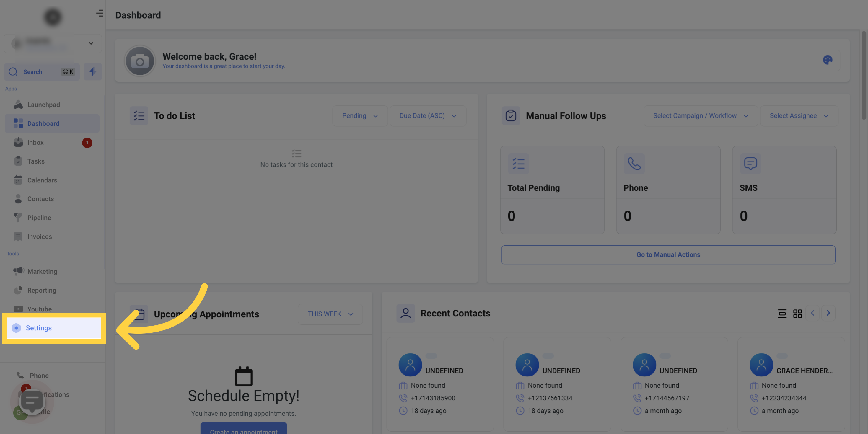Viewport: 868px width, 434px height.
Task: Click the To do List checklist icon
Action: click(139, 115)
